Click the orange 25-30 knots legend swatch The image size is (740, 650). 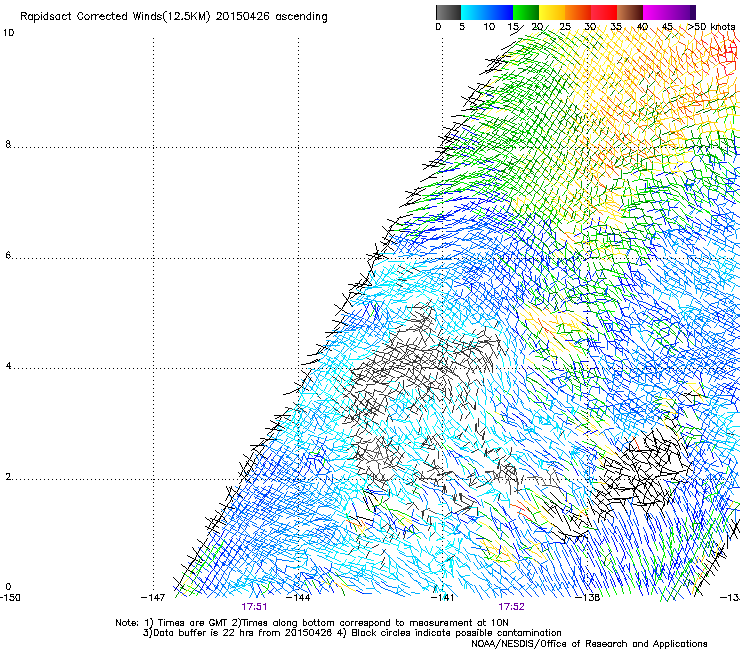click(578, 12)
